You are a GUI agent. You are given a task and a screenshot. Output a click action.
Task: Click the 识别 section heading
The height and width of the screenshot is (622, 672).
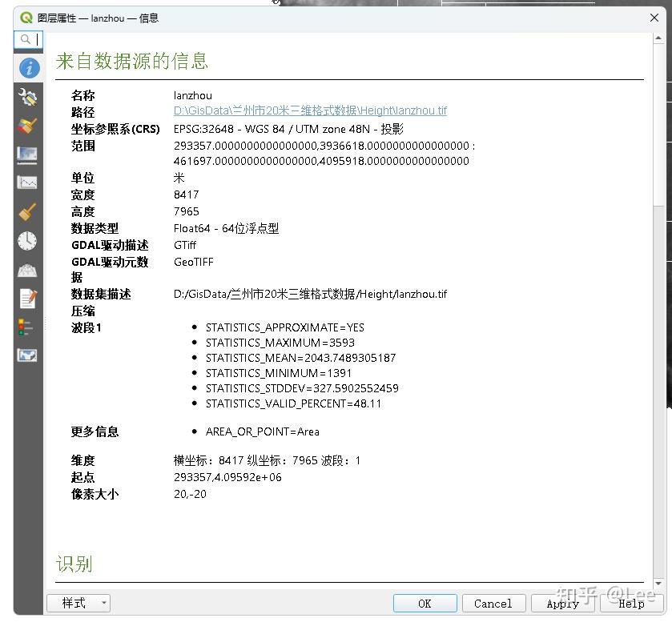[74, 564]
